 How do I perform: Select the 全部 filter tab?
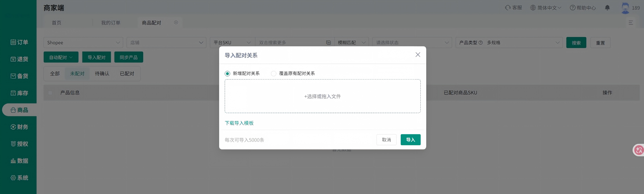pyautogui.click(x=55, y=74)
